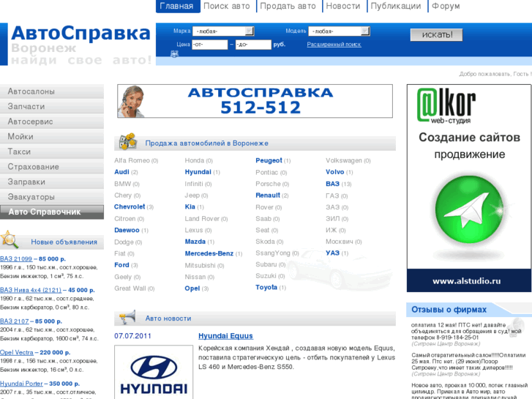Open the Kia brand link
Screen dimensions: 532x399
click(x=190, y=206)
